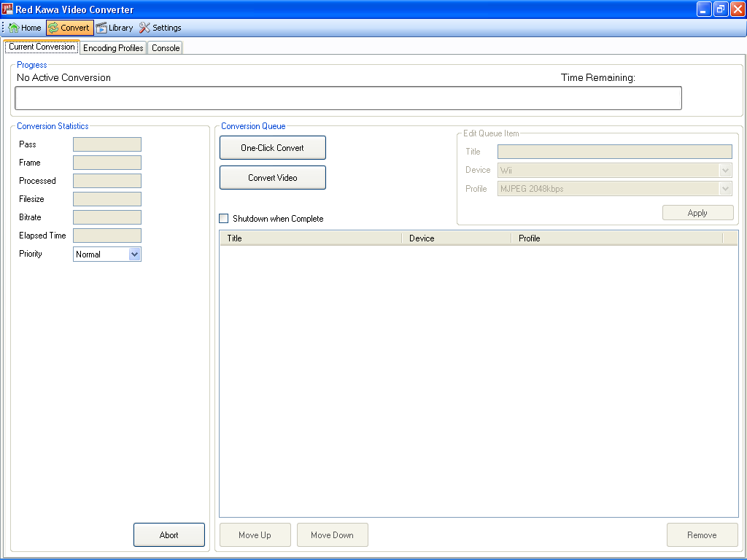Open the Profile dropdown MJPEG 2048kbps
The image size is (747, 560).
[725, 189]
